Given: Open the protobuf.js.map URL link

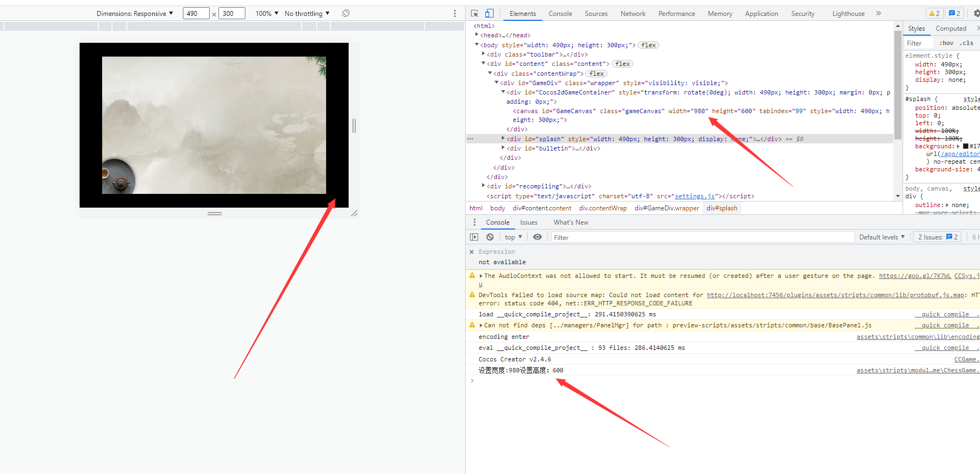Looking at the screenshot, I should tap(836, 295).
